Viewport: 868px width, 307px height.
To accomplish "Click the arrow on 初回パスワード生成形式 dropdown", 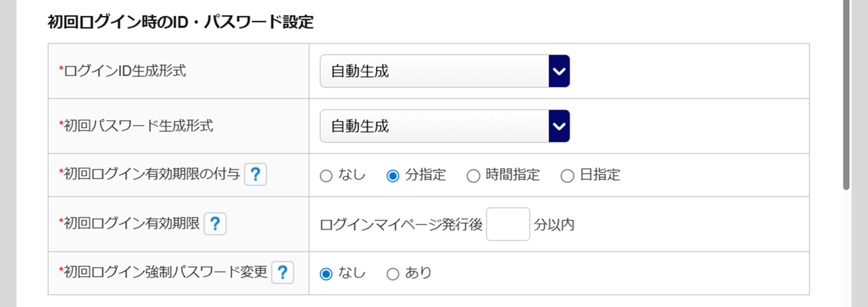I will [x=559, y=126].
